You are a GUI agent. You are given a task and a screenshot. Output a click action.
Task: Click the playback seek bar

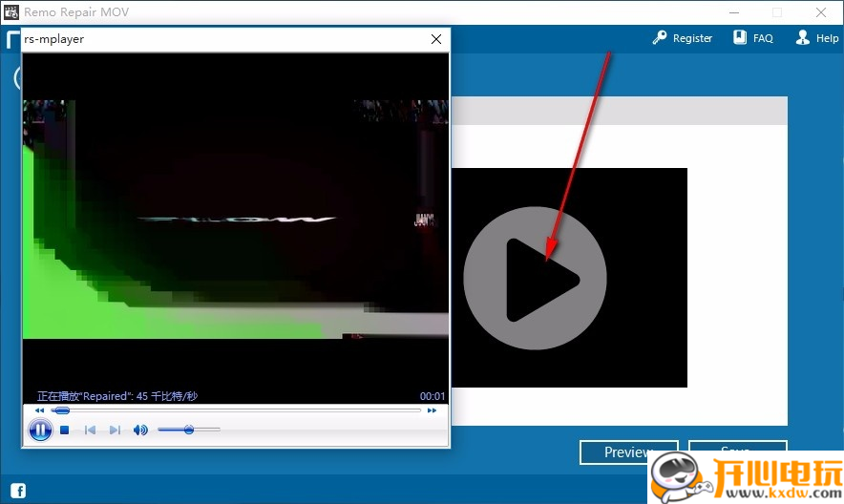point(239,410)
